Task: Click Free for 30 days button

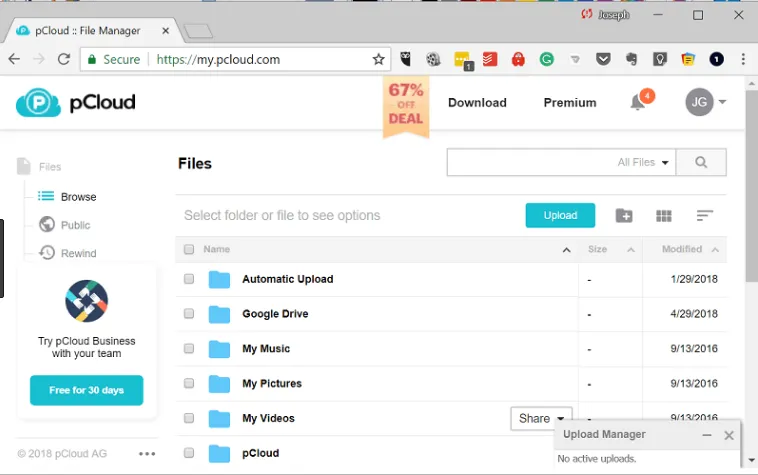Action: pyautogui.click(x=87, y=390)
